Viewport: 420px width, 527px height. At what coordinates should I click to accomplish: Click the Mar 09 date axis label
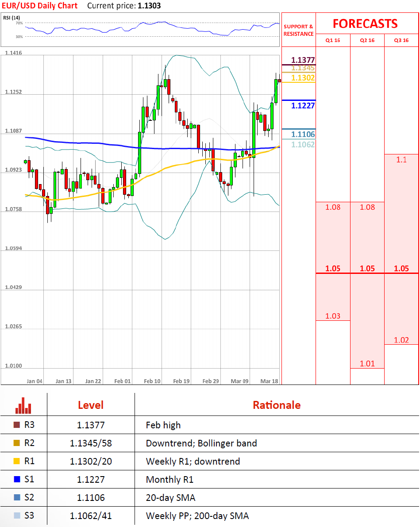(240, 381)
